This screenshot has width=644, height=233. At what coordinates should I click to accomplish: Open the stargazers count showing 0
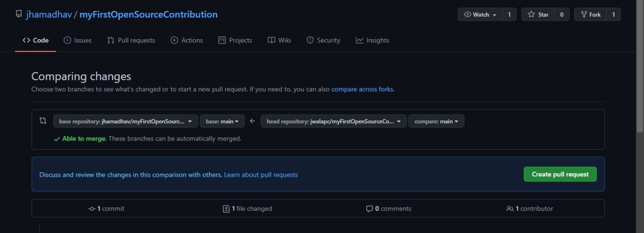562,15
